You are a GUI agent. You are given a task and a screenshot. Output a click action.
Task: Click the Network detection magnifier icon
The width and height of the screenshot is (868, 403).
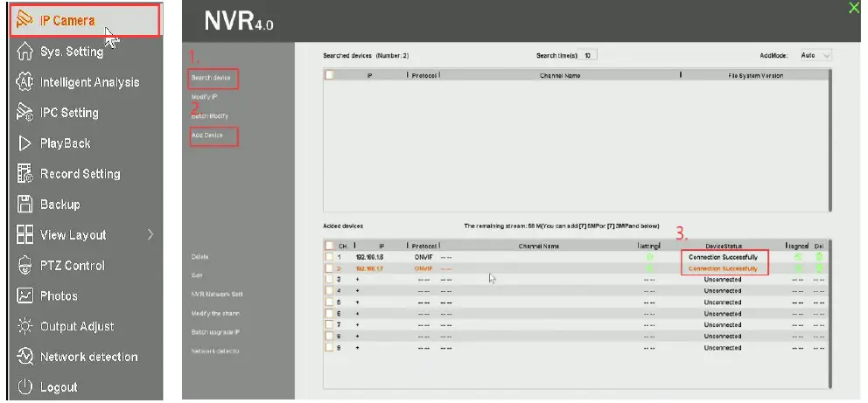(24, 357)
